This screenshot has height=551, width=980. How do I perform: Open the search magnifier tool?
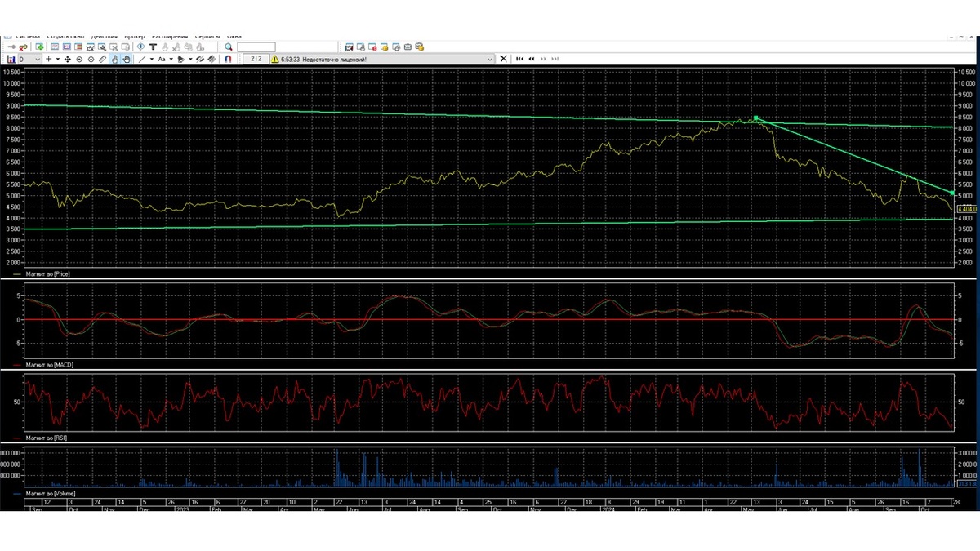228,47
